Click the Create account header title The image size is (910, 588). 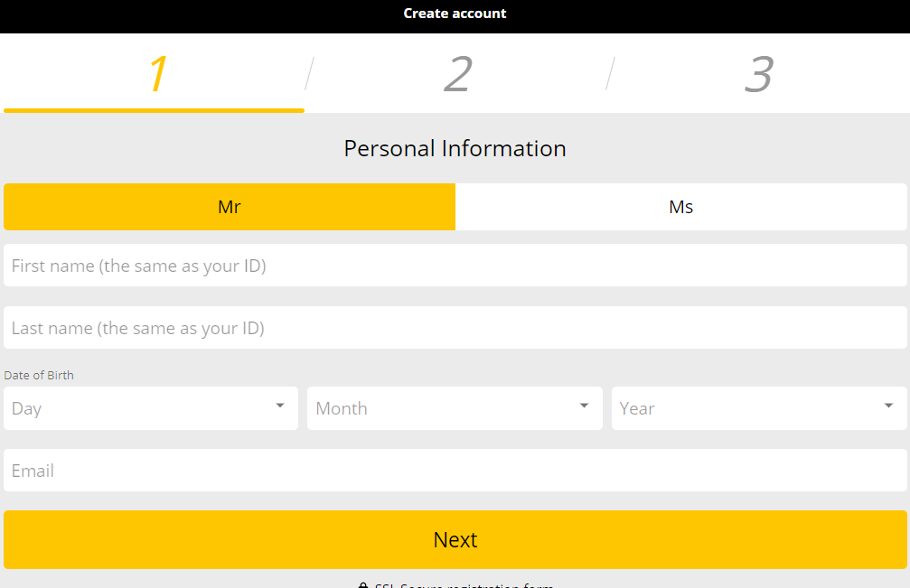pyautogui.click(x=455, y=14)
